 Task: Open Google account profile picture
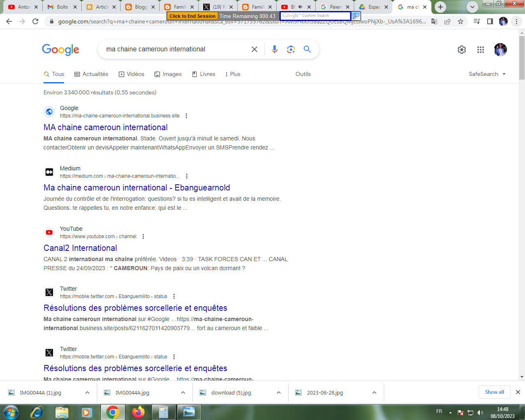point(500,50)
